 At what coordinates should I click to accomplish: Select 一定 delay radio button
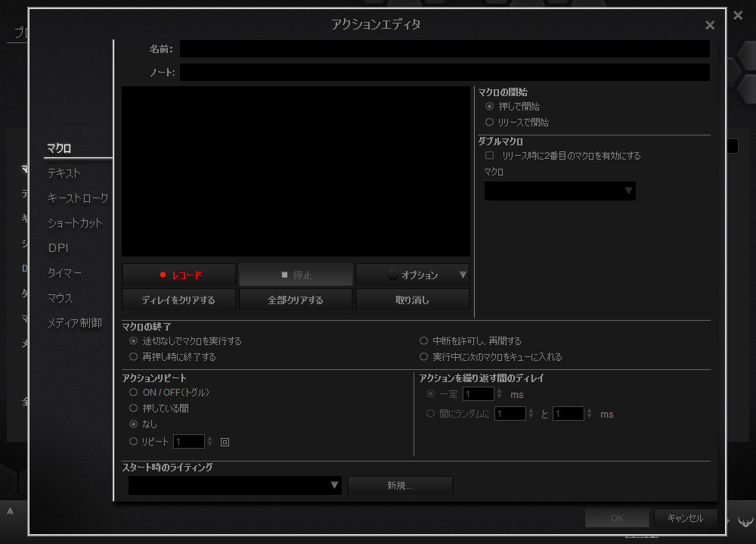coord(431,394)
